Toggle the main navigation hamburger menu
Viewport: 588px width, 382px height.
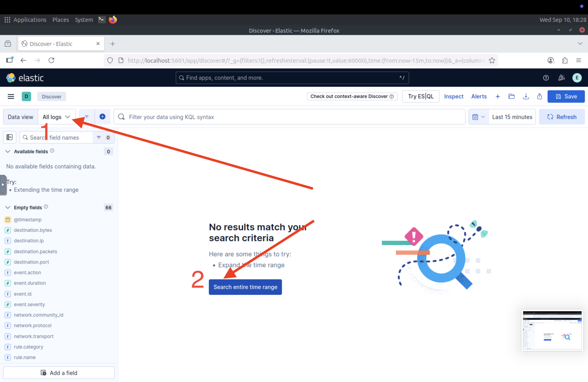point(11,96)
